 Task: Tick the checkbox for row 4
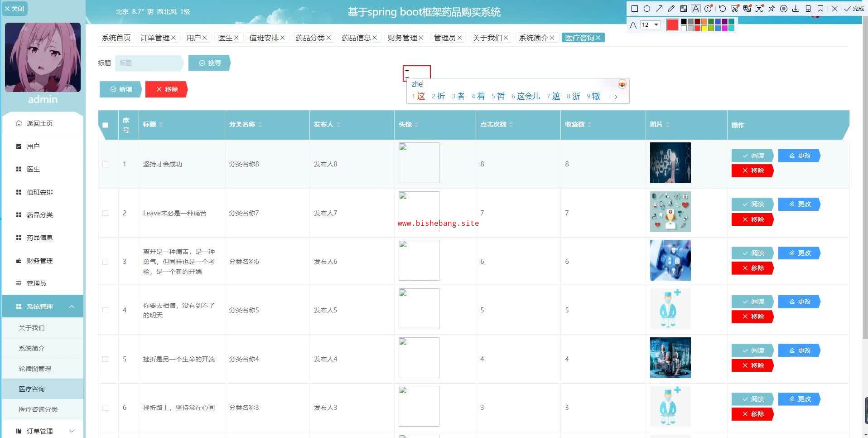[106, 311]
